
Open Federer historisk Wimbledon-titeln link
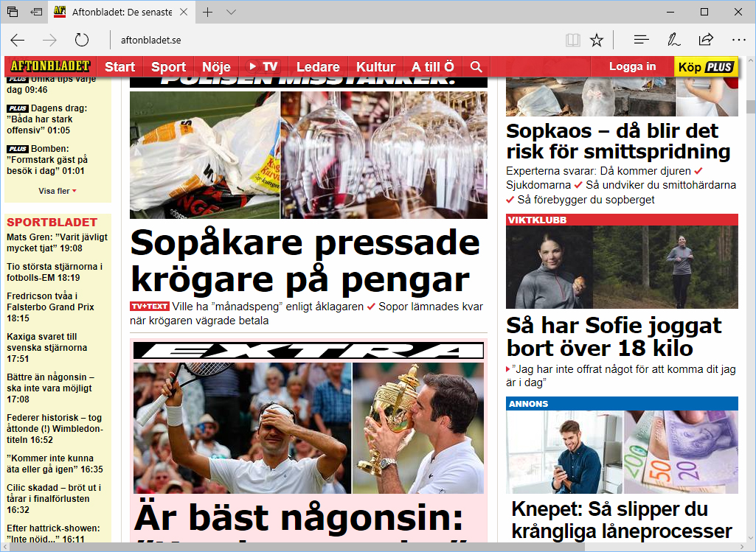[55, 428]
